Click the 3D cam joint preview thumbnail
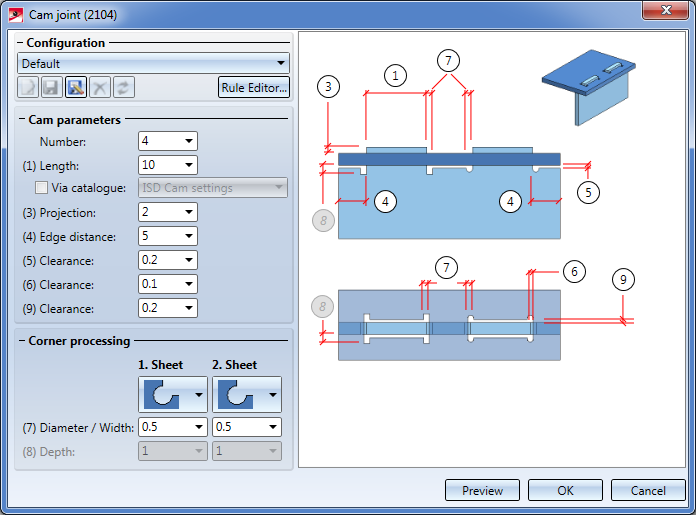The image size is (696, 515). coord(589,87)
